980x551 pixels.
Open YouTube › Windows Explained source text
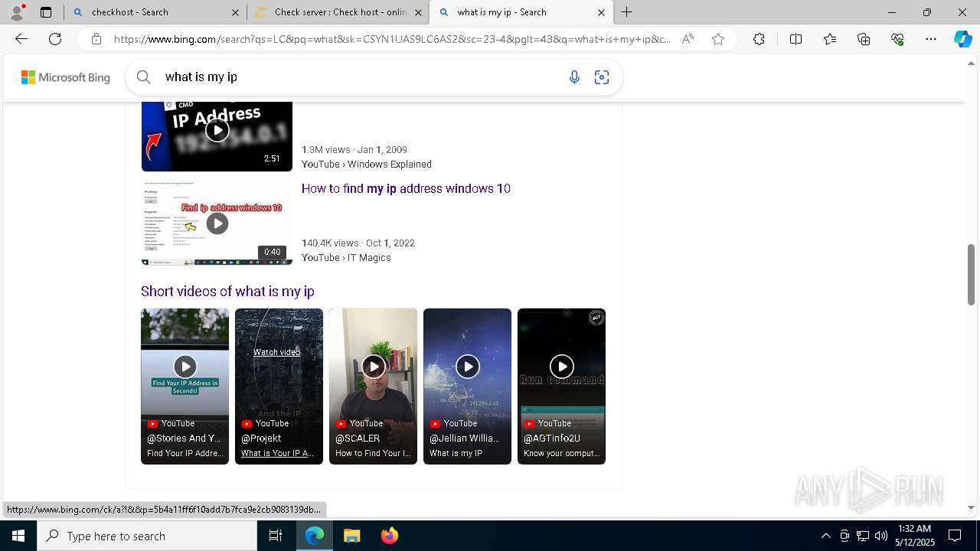coord(367,164)
